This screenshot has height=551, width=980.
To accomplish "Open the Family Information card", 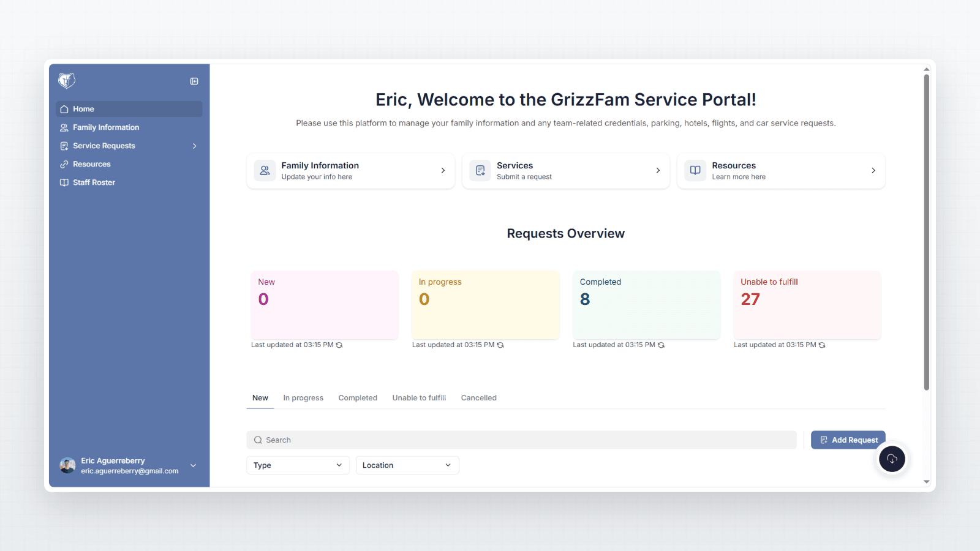I will (350, 171).
